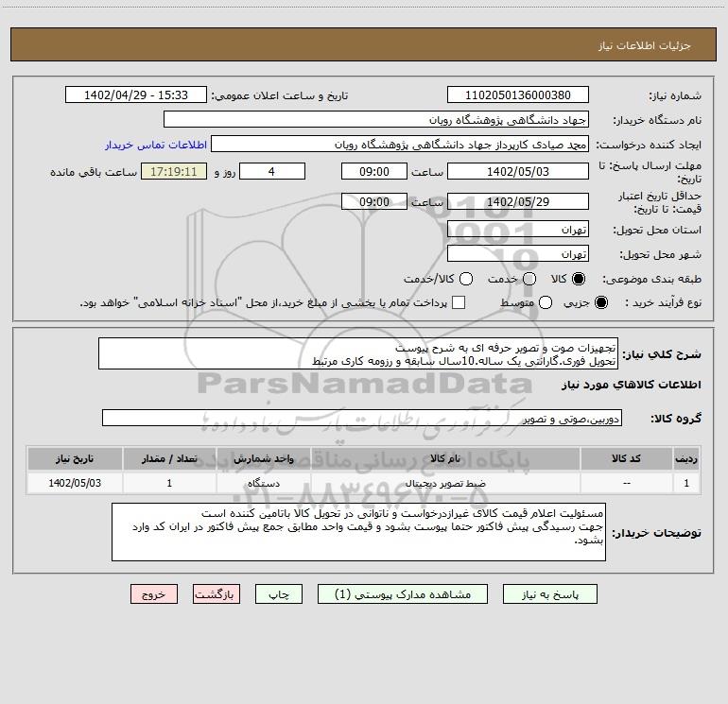Open the اطلاعات تماس خریدار link
The height and width of the screenshot is (704, 728).
click(x=156, y=145)
